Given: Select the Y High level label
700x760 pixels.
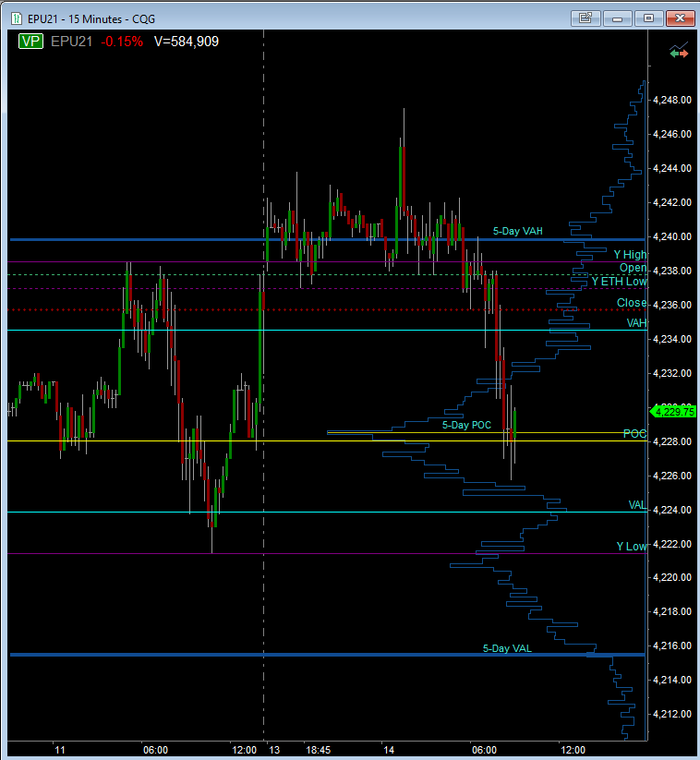Looking at the screenshot, I should pyautogui.click(x=630, y=255).
